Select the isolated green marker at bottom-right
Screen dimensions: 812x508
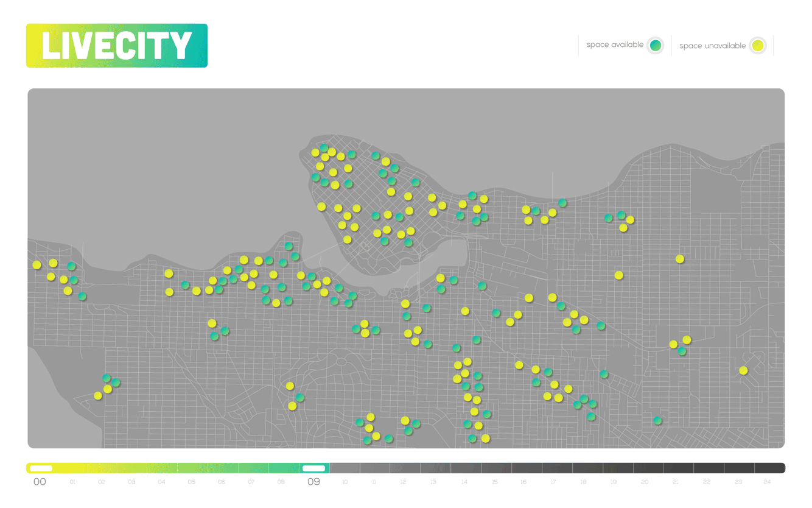point(657,420)
